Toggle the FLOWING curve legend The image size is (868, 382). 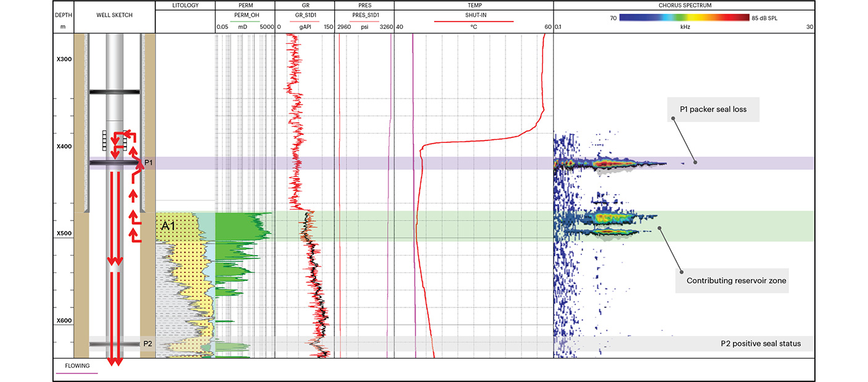point(77,366)
